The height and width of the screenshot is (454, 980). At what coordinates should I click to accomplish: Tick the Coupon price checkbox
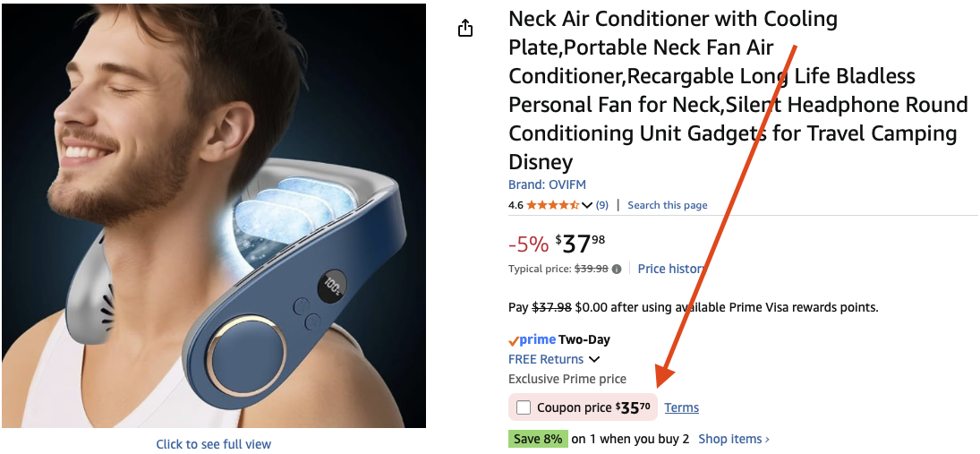pos(524,408)
